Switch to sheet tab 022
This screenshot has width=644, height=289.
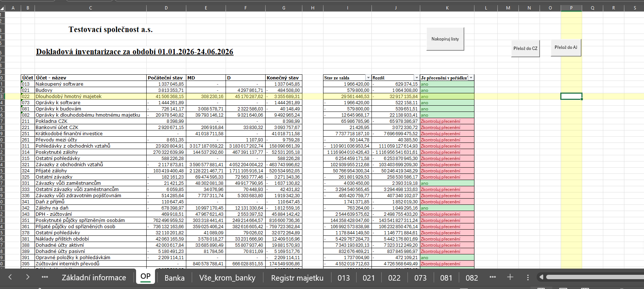(394, 278)
